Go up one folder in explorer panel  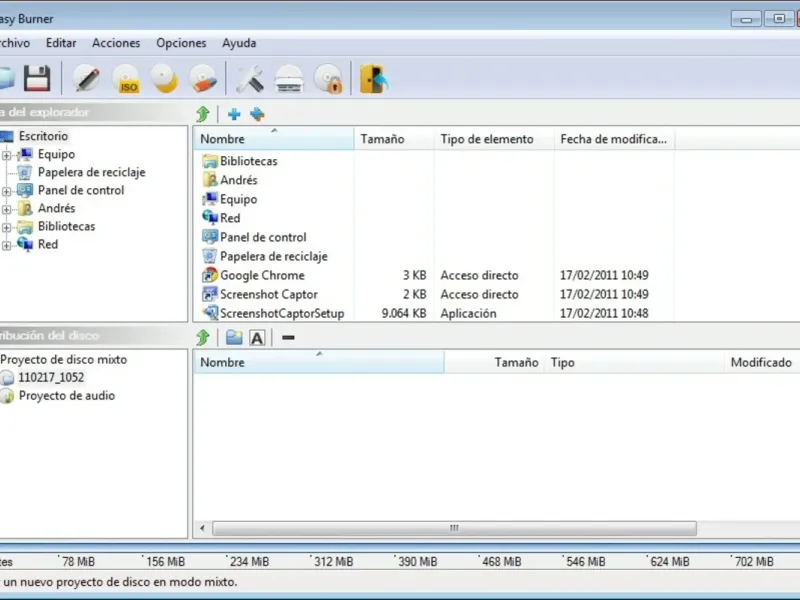click(x=203, y=114)
